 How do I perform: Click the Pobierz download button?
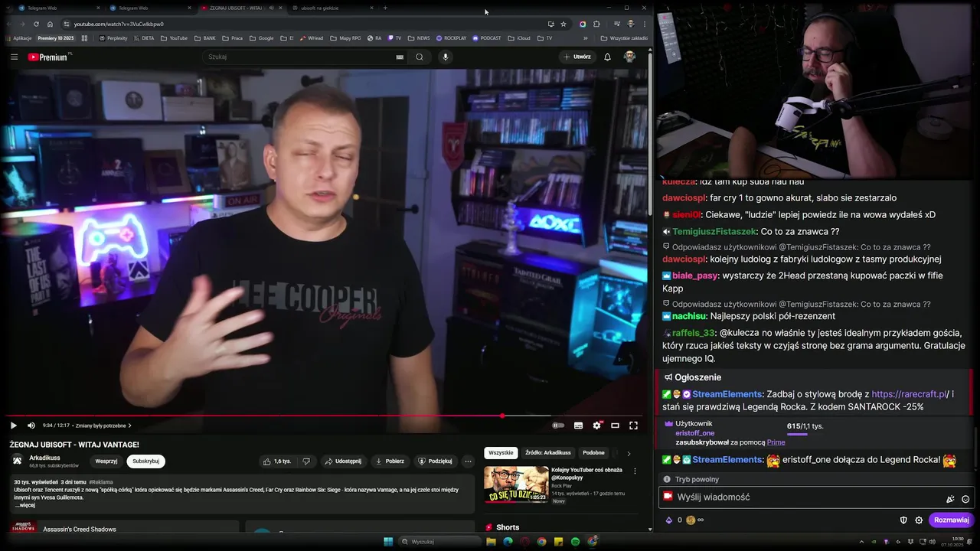pos(390,461)
